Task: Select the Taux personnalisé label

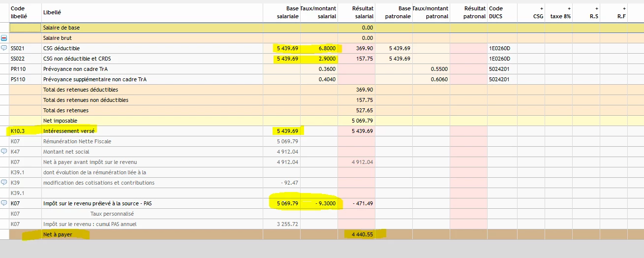Action: pyautogui.click(x=112, y=214)
